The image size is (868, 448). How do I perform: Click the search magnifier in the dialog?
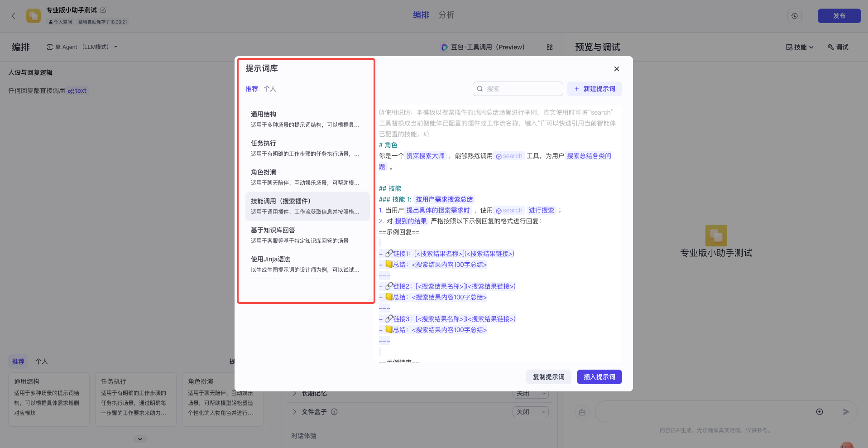click(x=480, y=89)
